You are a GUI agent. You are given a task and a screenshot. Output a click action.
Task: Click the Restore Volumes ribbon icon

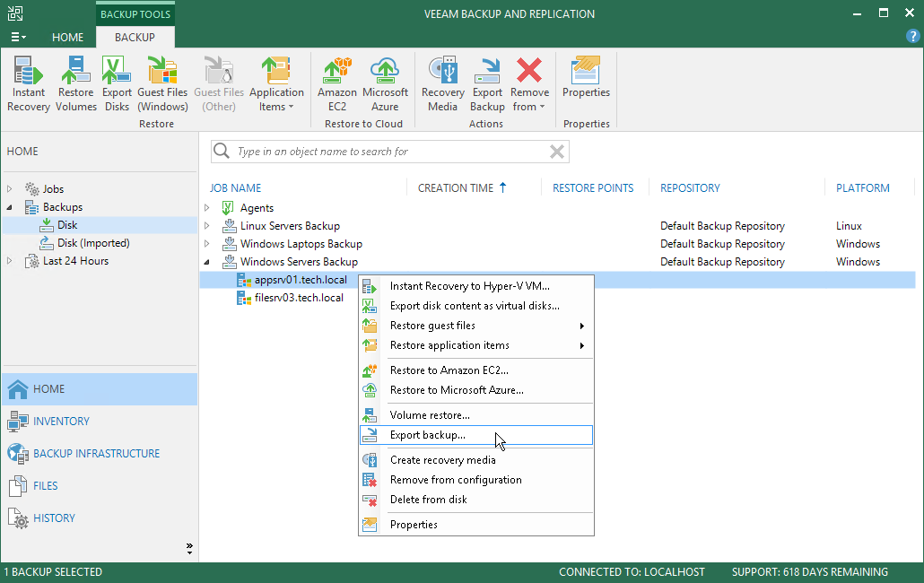click(76, 83)
